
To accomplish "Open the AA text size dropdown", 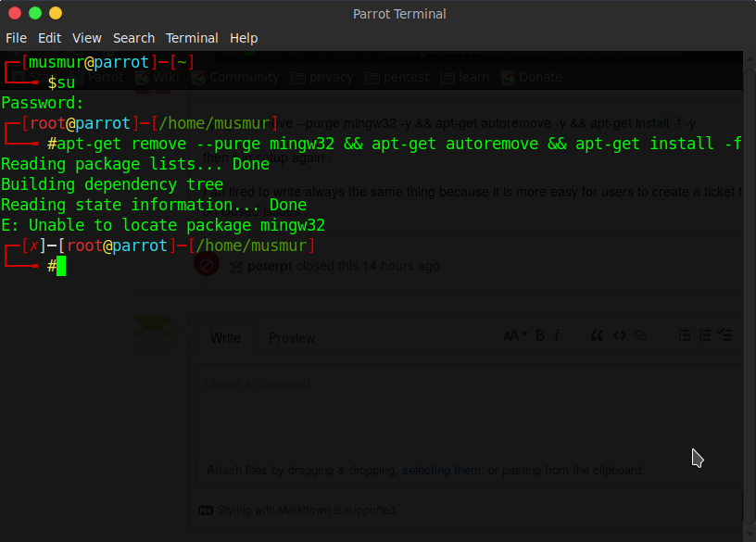I will (x=515, y=335).
